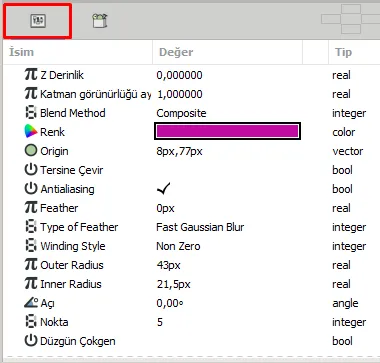Sort by the İsim column header
This screenshot has height=363, width=380.
(21, 52)
